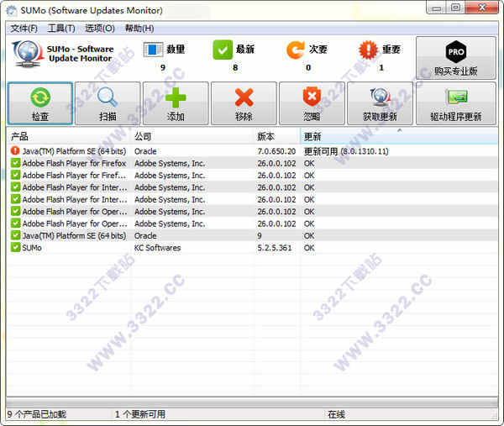This screenshot has height=426, width=504.
Task: Click the SUMo globe logo
Action: [x=28, y=54]
